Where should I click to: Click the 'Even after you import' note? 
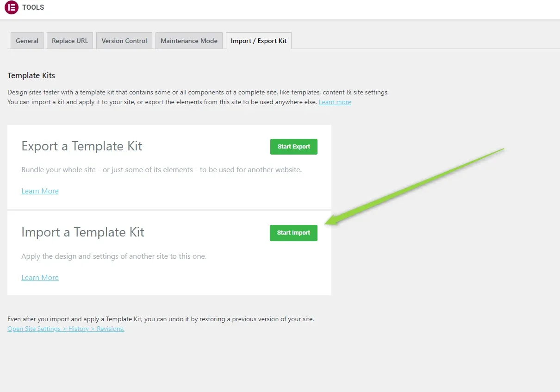point(161,319)
